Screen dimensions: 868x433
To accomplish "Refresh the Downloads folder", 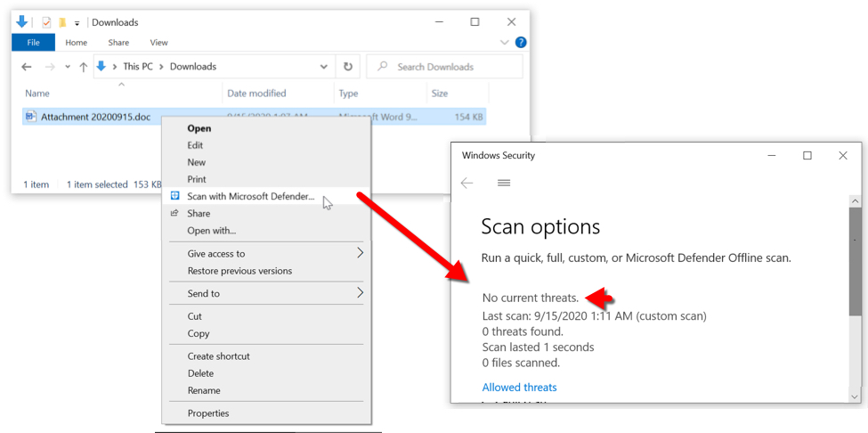I will pyautogui.click(x=347, y=67).
